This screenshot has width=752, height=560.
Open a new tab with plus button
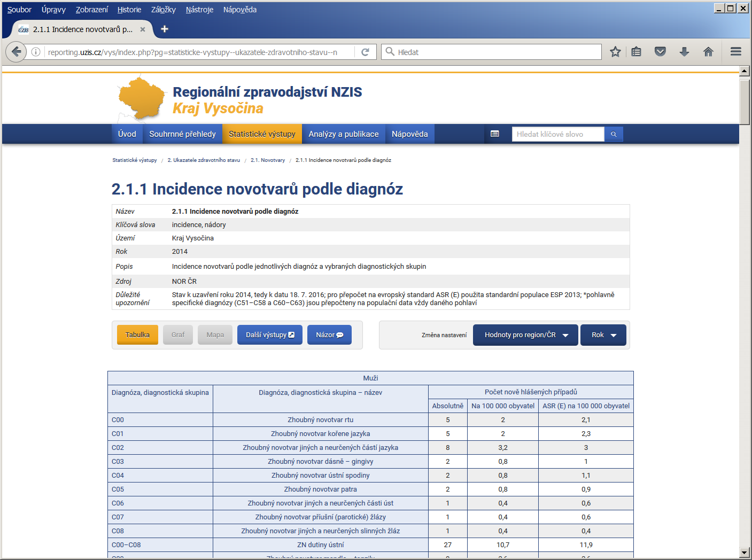point(165,29)
